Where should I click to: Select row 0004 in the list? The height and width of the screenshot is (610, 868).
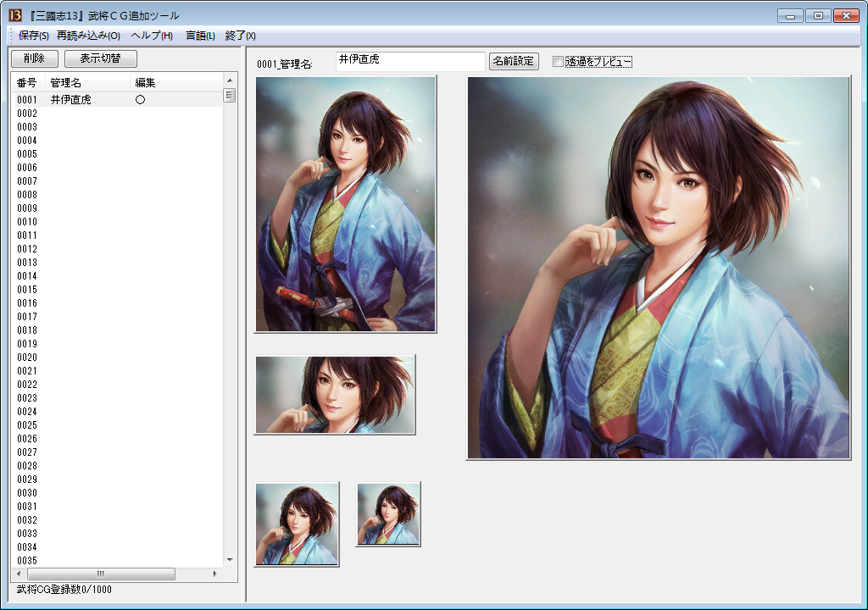(117, 141)
